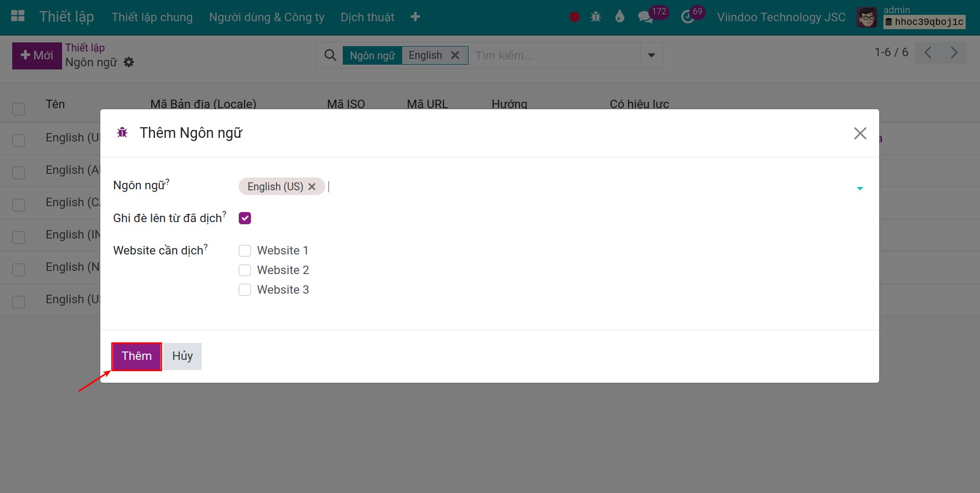The image size is (980, 493).
Task: Click the Ngôn ngữ filter facet label
Action: click(x=372, y=55)
